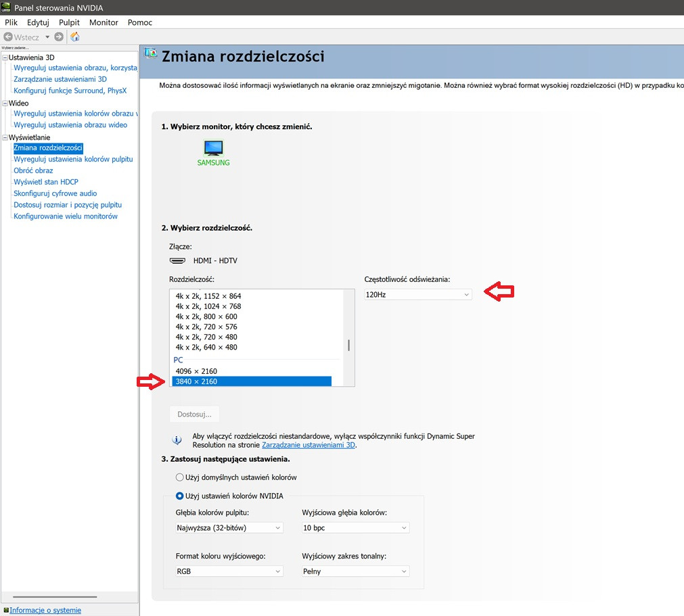
Task: Collapse the Wyświetlanie tree node
Action: point(5,137)
